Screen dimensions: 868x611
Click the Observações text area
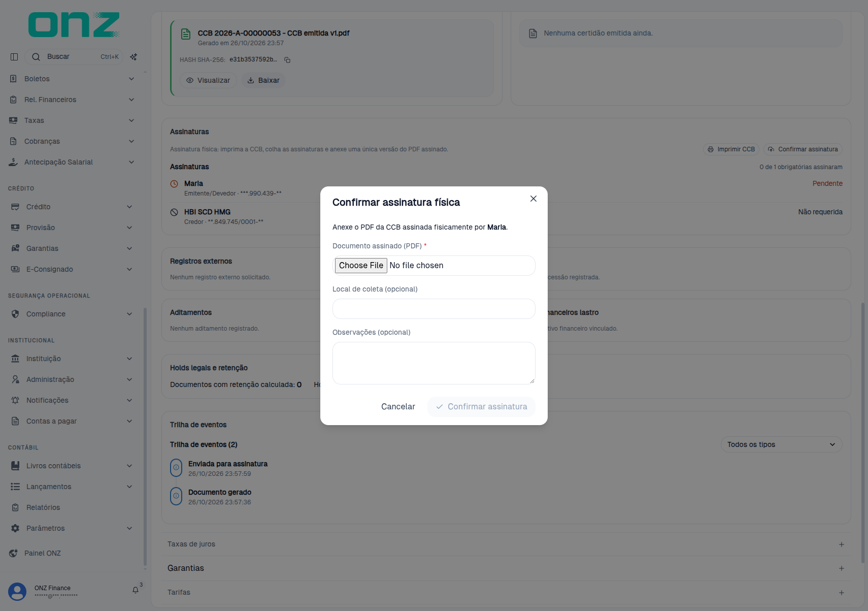(x=433, y=363)
